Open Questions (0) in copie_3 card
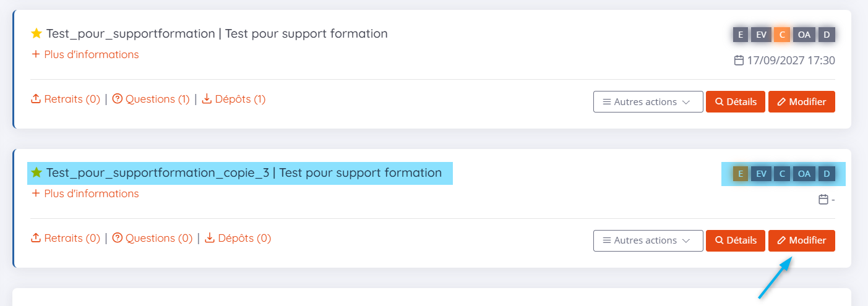The width and height of the screenshot is (868, 306). [x=152, y=238]
